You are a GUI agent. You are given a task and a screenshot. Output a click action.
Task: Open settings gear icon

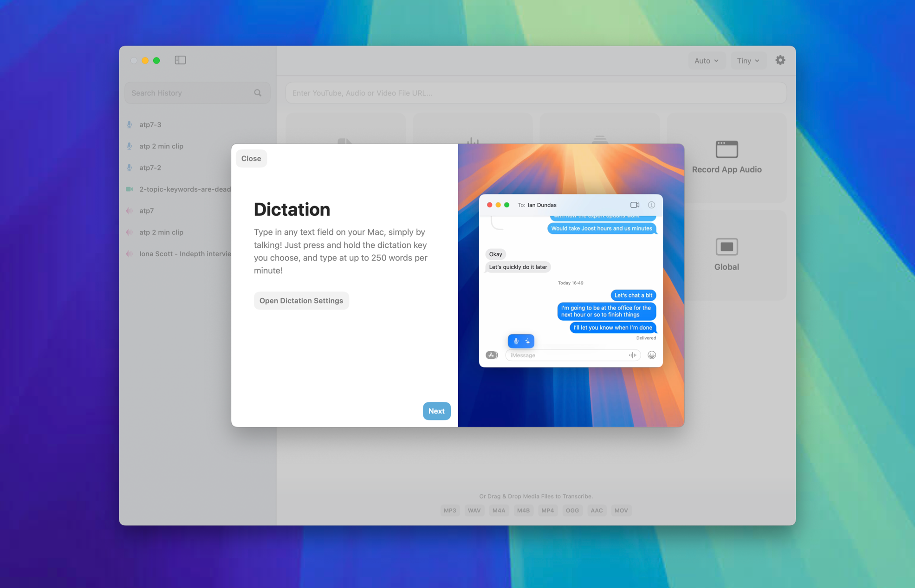pos(780,60)
